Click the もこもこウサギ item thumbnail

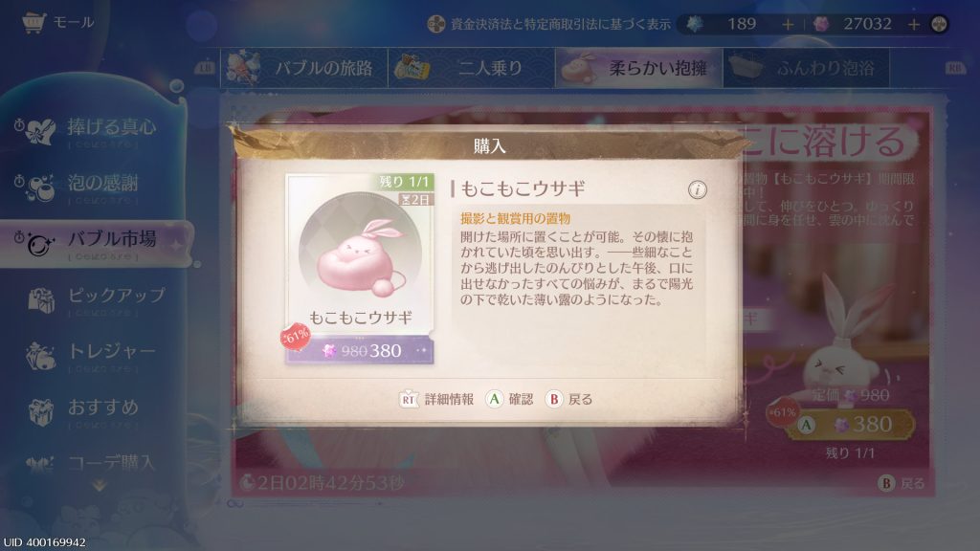[x=360, y=252]
